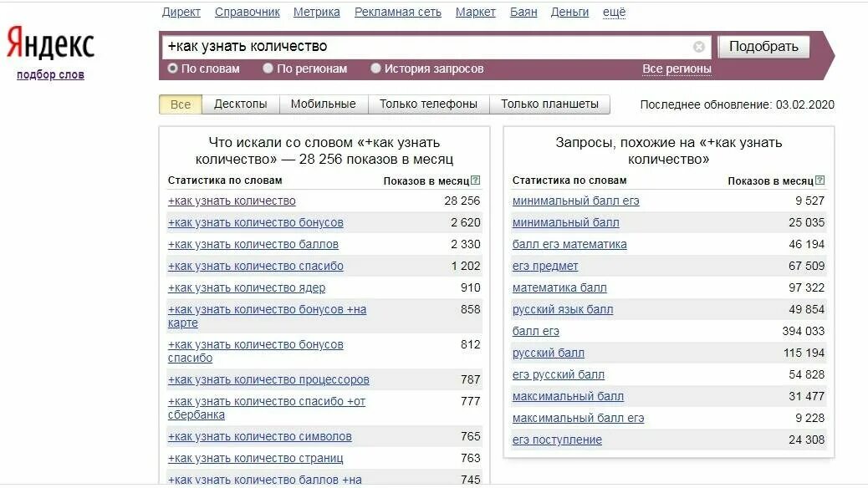Switch to the 'Все' device tab
868x488 pixels.
point(181,104)
